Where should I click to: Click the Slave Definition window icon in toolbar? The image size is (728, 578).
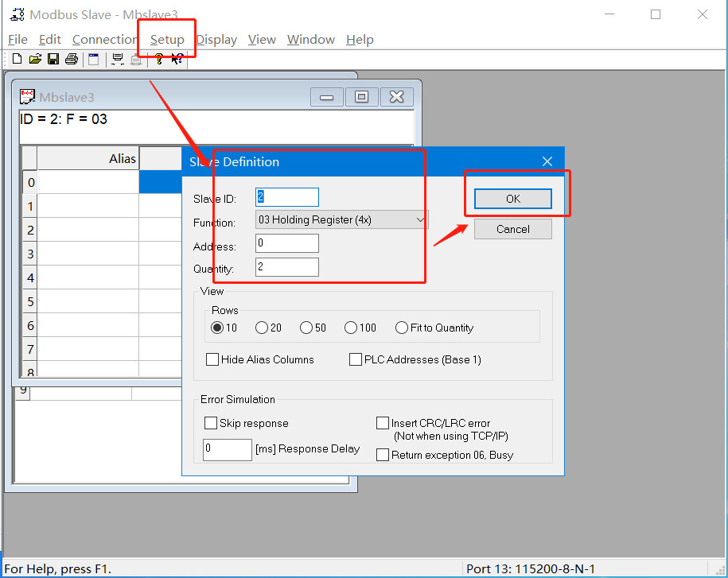[94, 59]
